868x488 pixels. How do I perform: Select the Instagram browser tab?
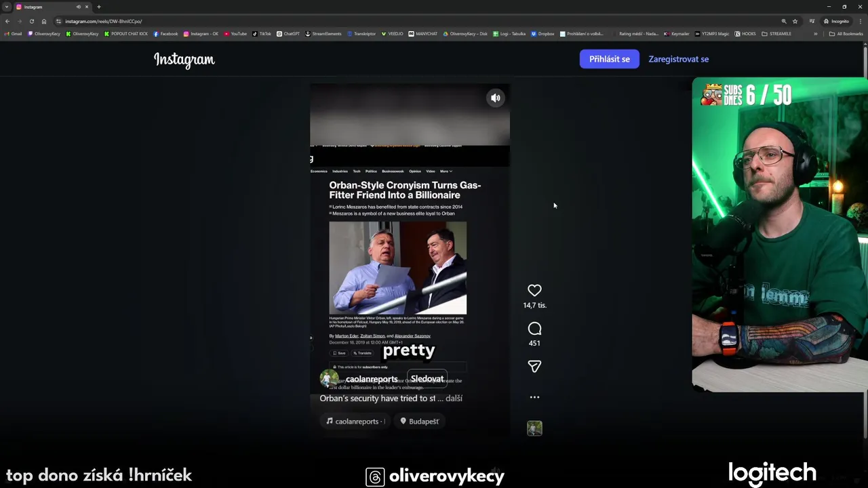pos(52,7)
